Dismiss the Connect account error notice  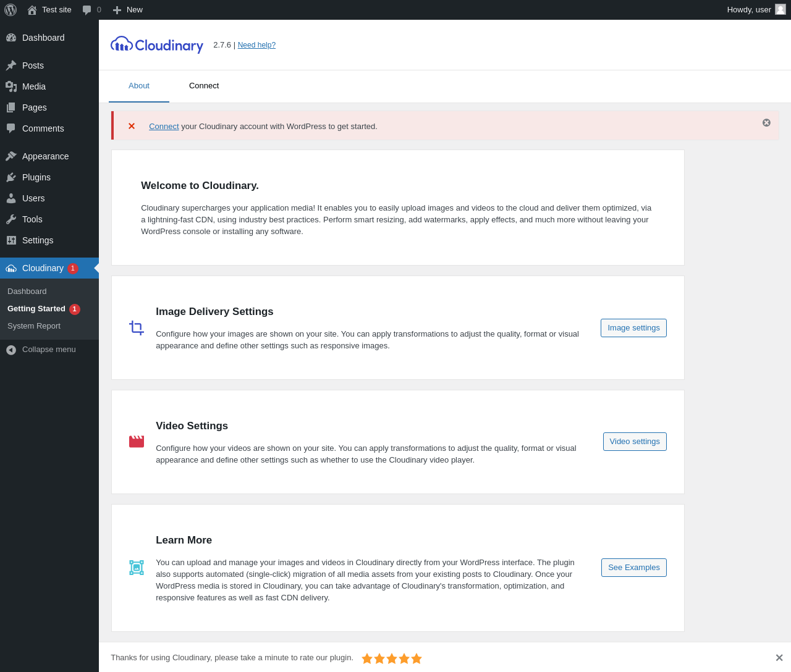(x=766, y=123)
